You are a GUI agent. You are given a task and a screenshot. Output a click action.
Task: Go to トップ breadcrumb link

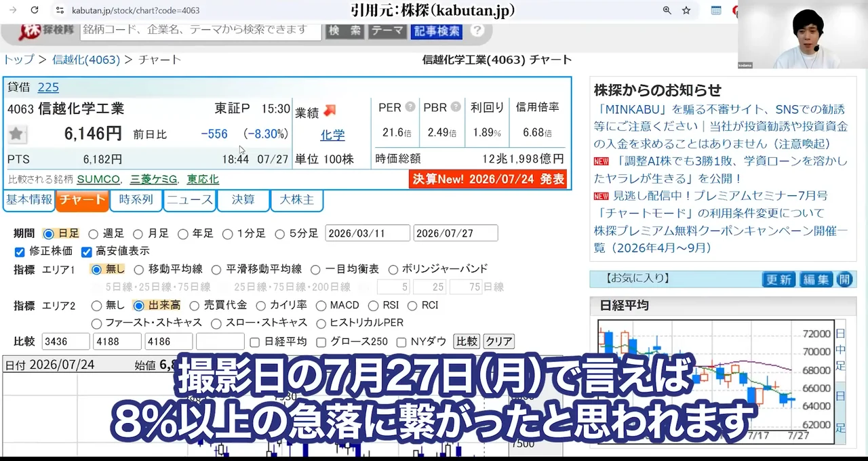click(18, 60)
